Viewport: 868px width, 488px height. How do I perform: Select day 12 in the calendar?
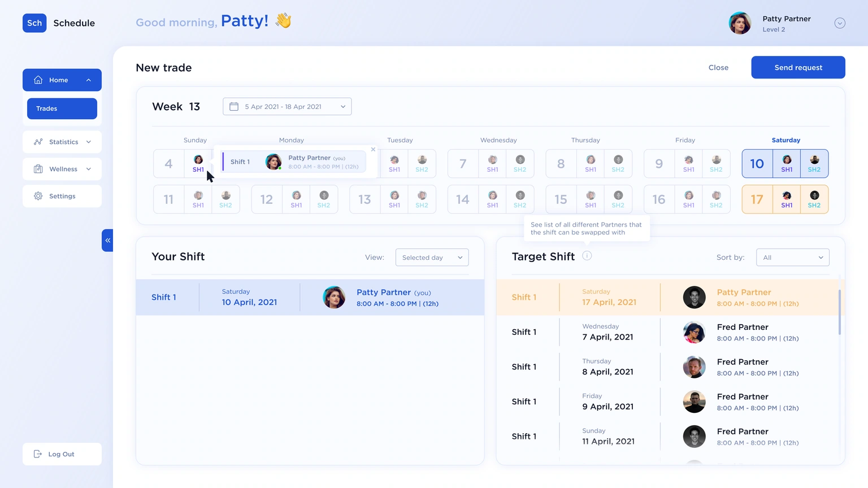pos(266,199)
